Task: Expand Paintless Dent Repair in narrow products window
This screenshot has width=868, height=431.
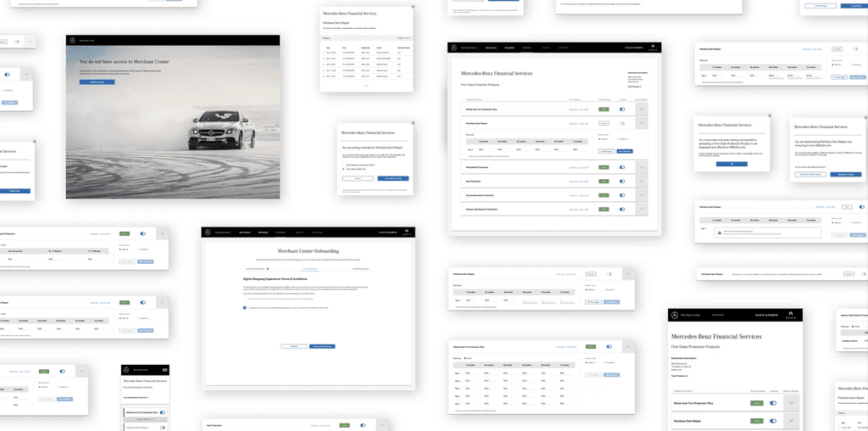Action: coord(791,422)
